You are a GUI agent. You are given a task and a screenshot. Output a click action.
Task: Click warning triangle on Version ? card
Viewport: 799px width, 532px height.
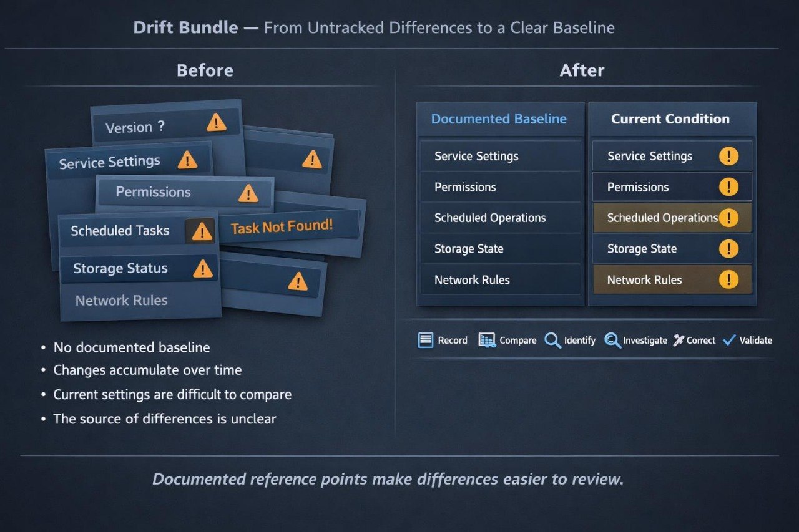(216, 122)
